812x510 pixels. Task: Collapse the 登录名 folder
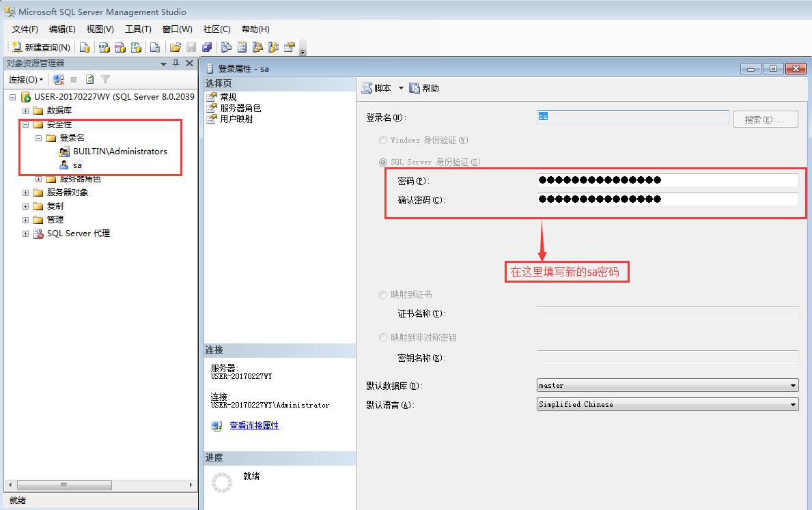[38, 138]
